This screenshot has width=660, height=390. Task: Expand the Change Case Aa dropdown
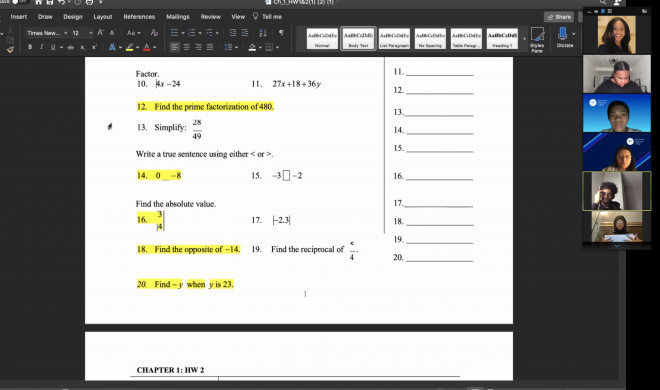(133, 33)
